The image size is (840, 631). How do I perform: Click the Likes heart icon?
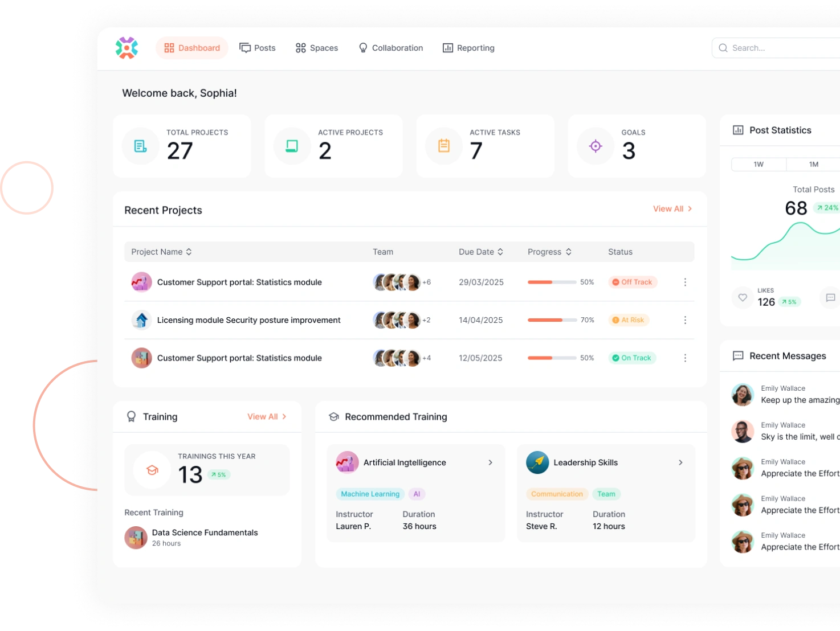742,297
